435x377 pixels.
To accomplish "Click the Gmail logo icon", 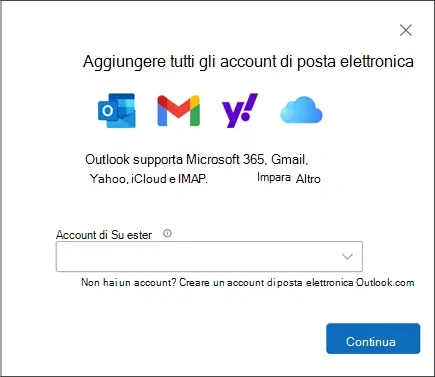I will [178, 111].
